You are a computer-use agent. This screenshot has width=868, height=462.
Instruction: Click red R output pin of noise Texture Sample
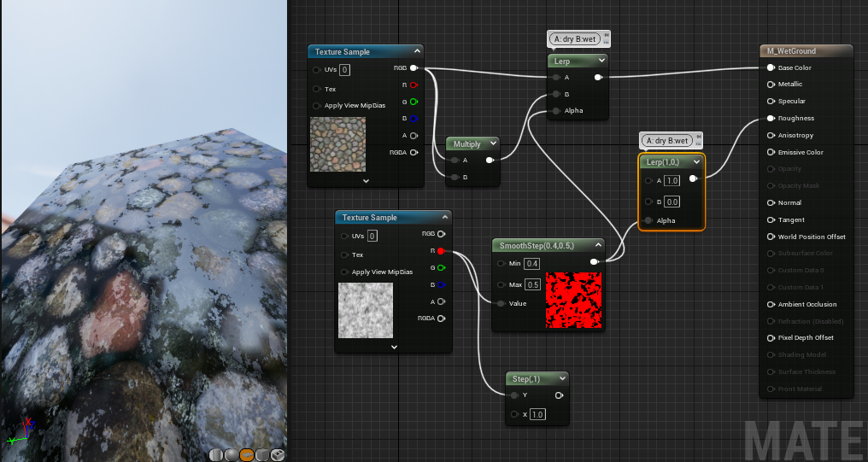pos(441,251)
